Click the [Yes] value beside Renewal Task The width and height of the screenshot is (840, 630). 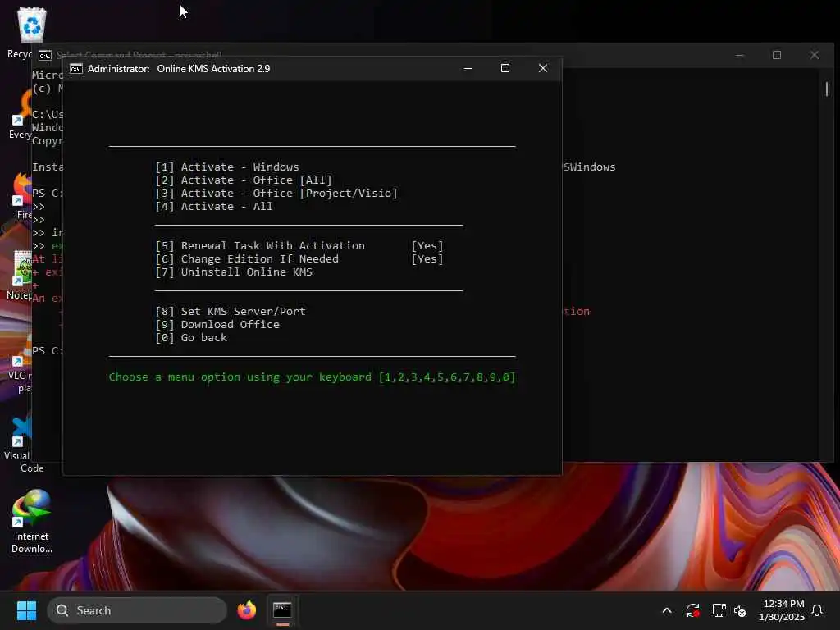pos(427,246)
